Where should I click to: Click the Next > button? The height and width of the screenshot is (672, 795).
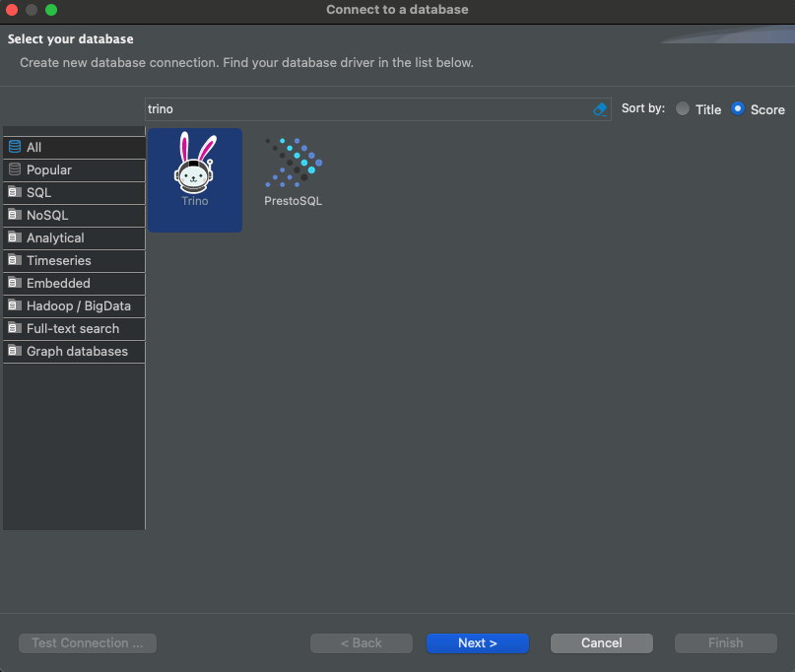point(478,643)
